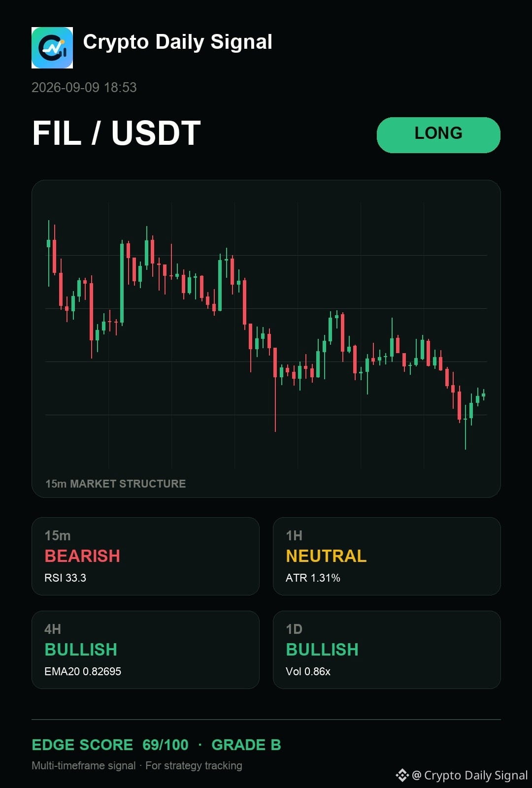Open the 4H BULLISH timeframe card

[x=145, y=650]
